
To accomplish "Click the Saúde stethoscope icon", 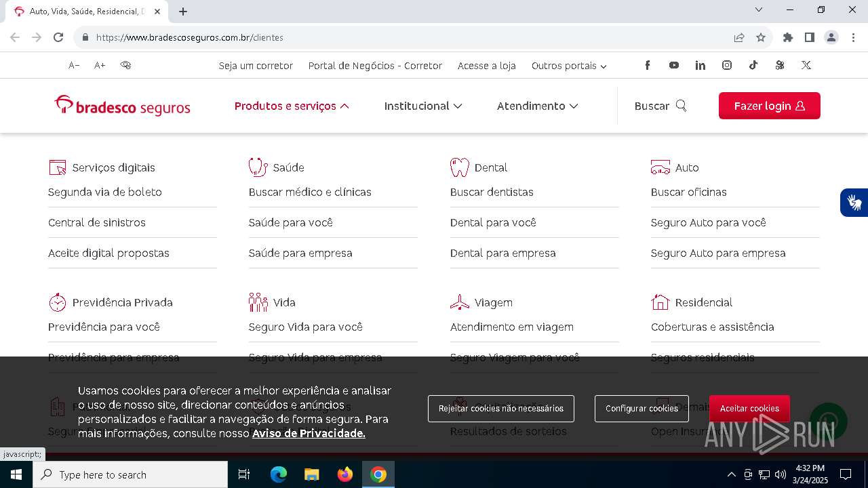I will coord(258,167).
